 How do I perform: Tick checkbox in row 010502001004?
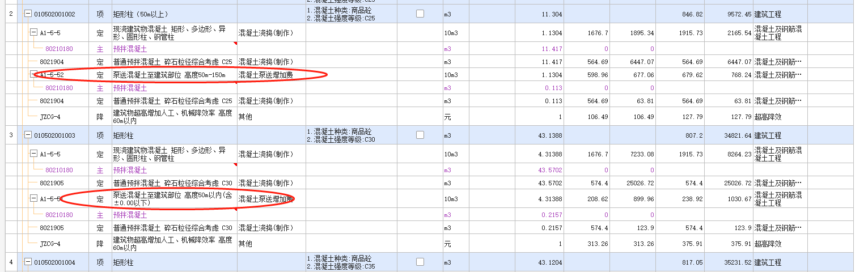[420, 262]
